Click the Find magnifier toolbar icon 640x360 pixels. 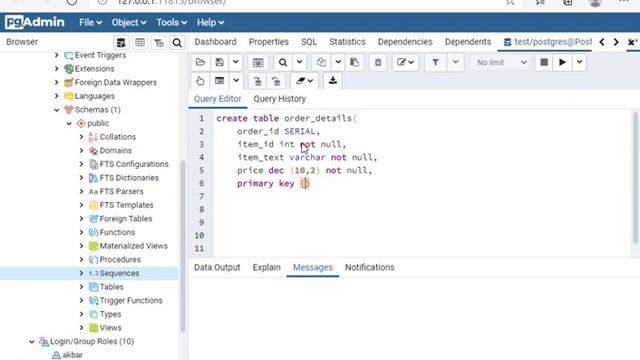pos(282,62)
